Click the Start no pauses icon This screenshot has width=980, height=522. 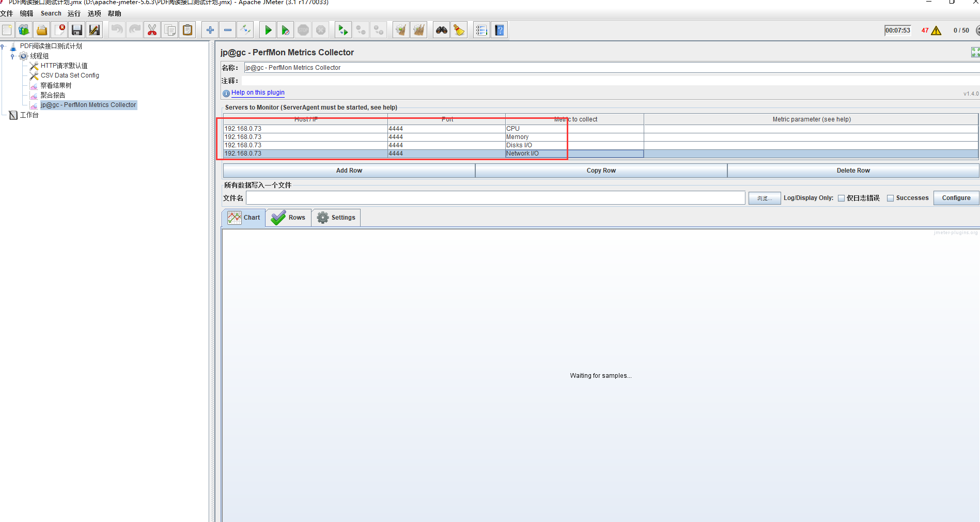pos(285,30)
